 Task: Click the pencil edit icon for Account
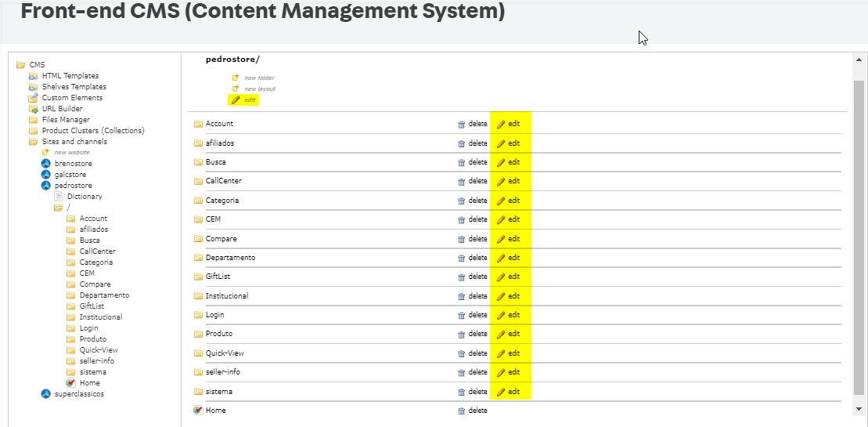pyautogui.click(x=501, y=124)
